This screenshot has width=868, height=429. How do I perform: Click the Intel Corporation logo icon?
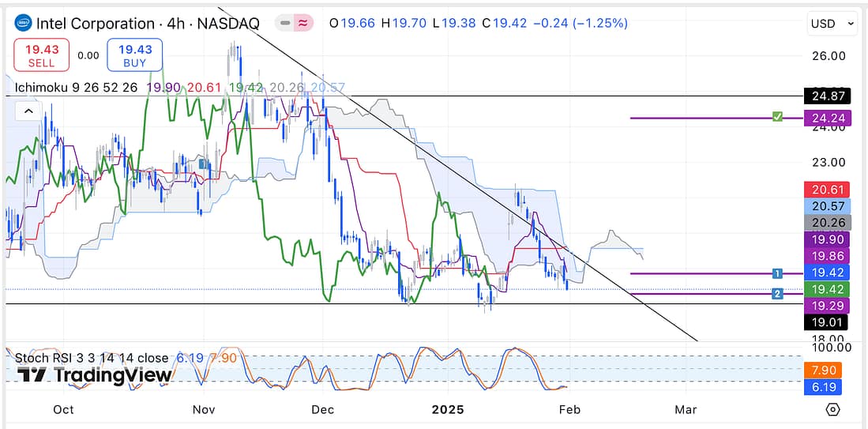24,24
